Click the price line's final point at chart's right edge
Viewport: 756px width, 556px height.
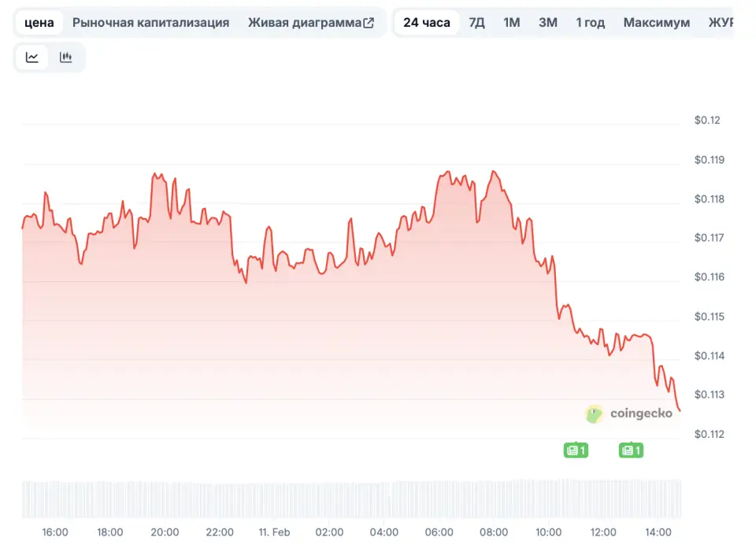click(680, 410)
